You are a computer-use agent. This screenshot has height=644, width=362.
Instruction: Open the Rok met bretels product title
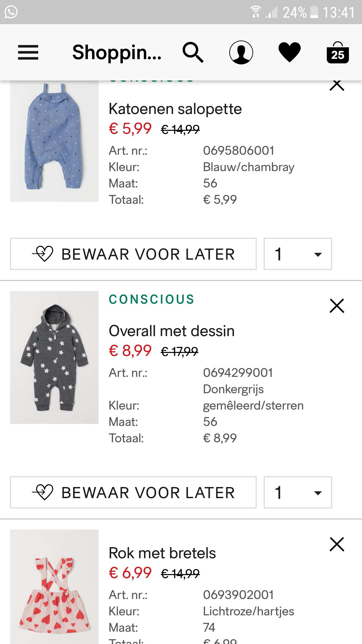coord(162,553)
